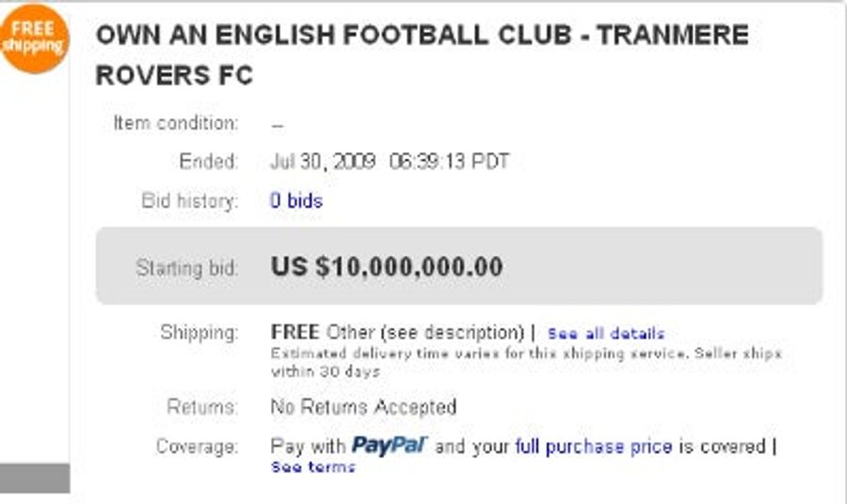Click the Shipping label
Viewport: 847px width, 504px height.
200,333
